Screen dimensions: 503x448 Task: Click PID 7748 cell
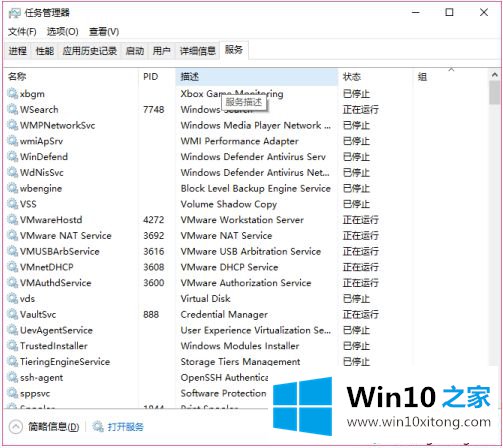[154, 109]
